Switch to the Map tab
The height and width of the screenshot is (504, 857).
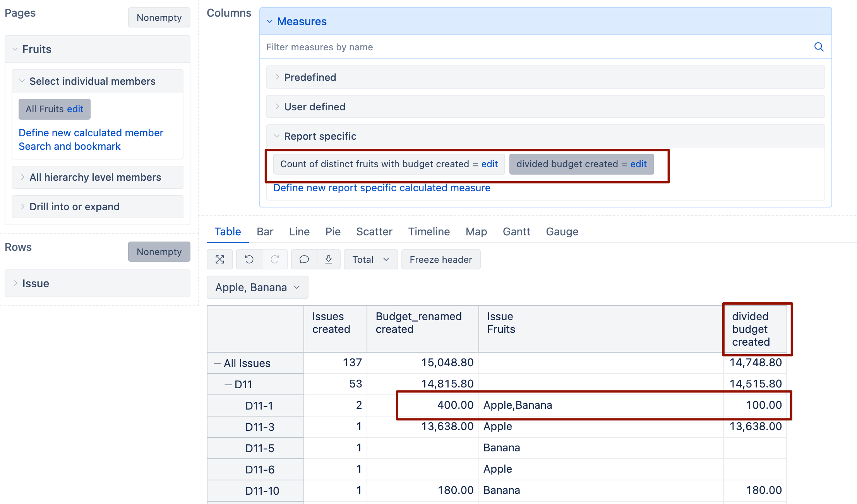pos(476,231)
